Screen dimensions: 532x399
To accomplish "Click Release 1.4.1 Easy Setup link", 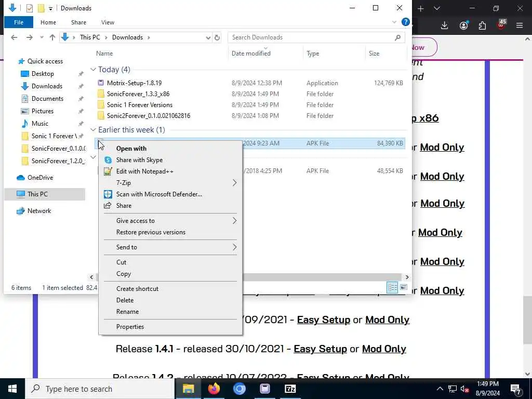I will [x=320, y=349].
